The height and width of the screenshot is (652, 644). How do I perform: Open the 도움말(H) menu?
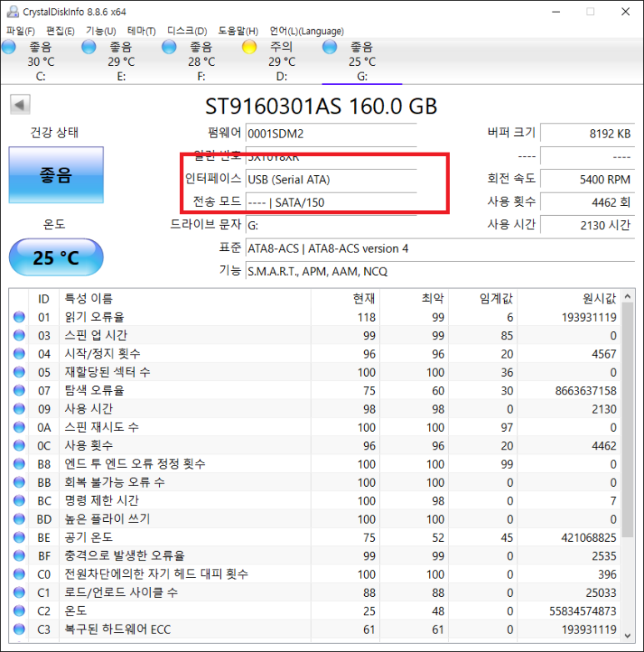[x=238, y=31]
